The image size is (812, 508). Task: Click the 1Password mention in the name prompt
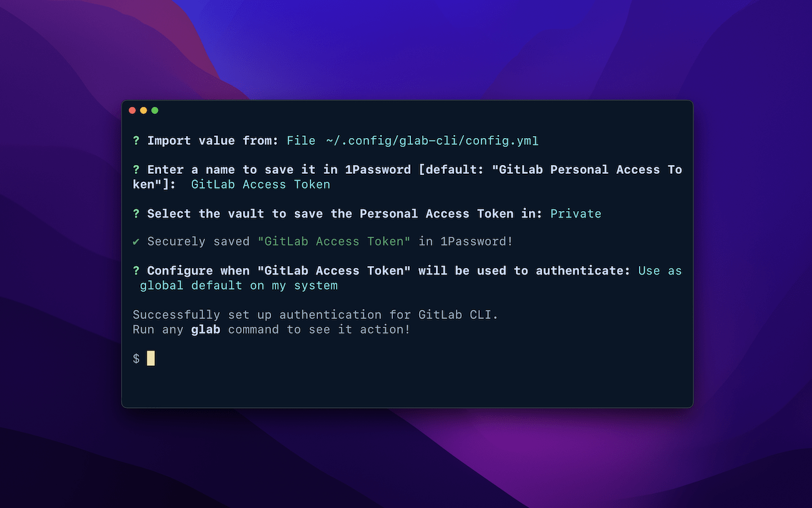[x=377, y=169]
